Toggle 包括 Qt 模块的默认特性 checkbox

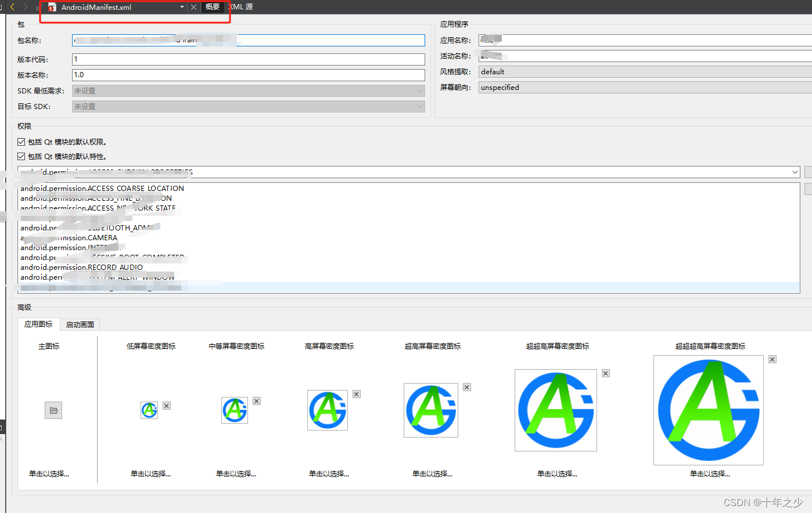pyautogui.click(x=21, y=156)
